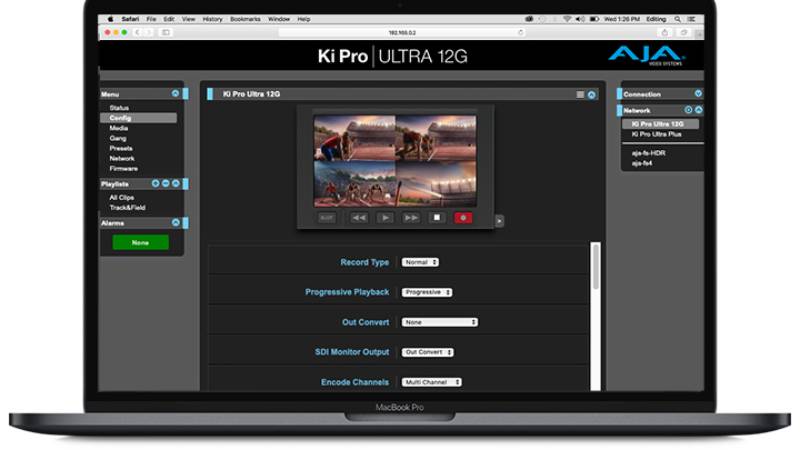The image size is (800, 450).
Task: Click the Stop transport button
Action: point(437,217)
